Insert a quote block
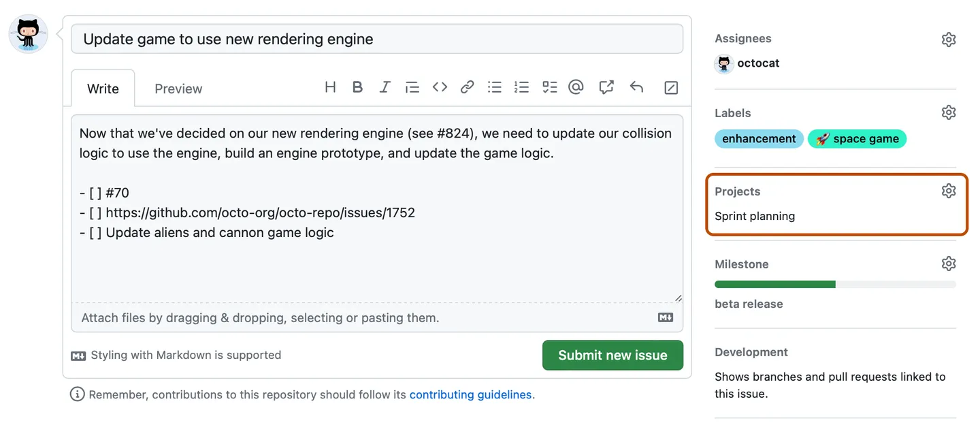 [x=412, y=87]
